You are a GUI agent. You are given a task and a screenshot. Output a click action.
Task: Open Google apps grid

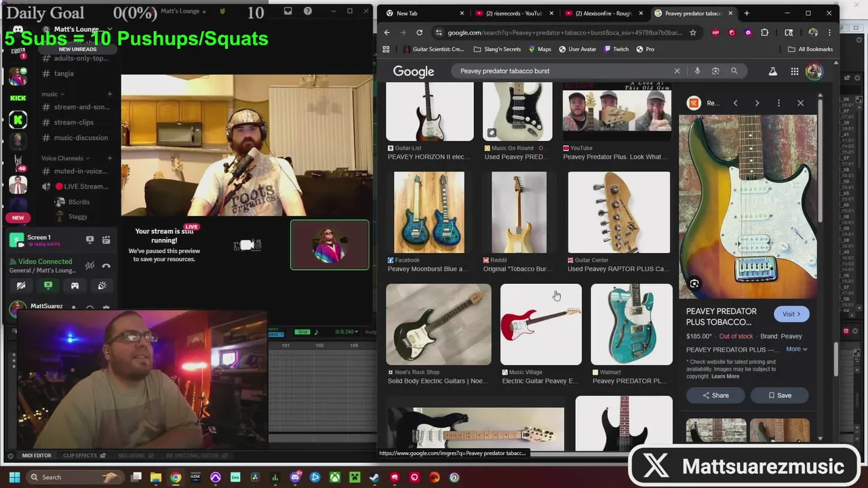tap(794, 71)
